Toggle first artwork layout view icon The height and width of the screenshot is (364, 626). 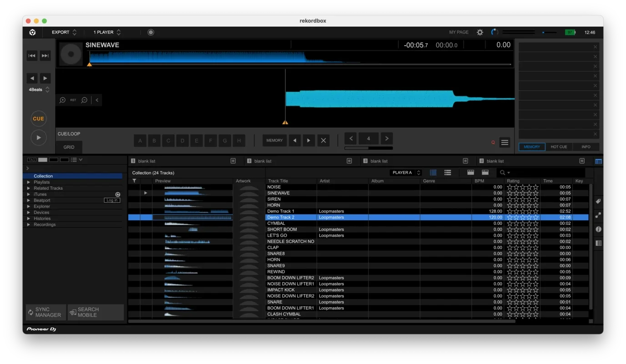tap(471, 172)
